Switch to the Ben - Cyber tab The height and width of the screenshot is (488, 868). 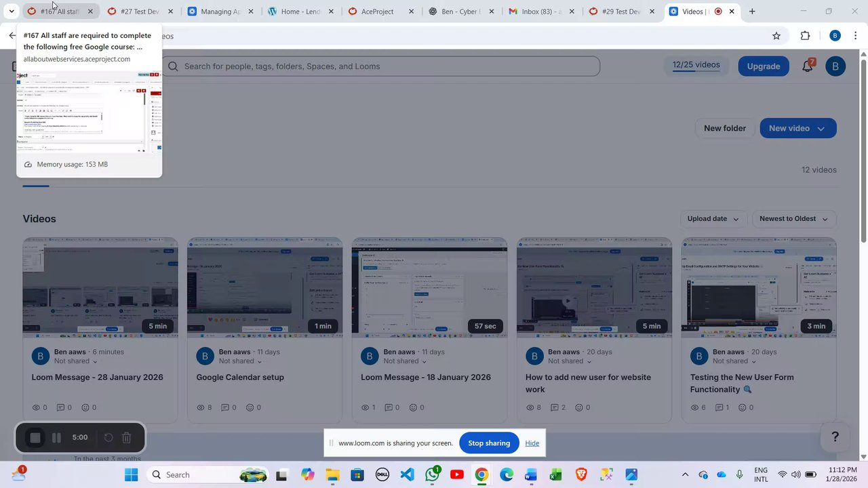click(x=461, y=12)
